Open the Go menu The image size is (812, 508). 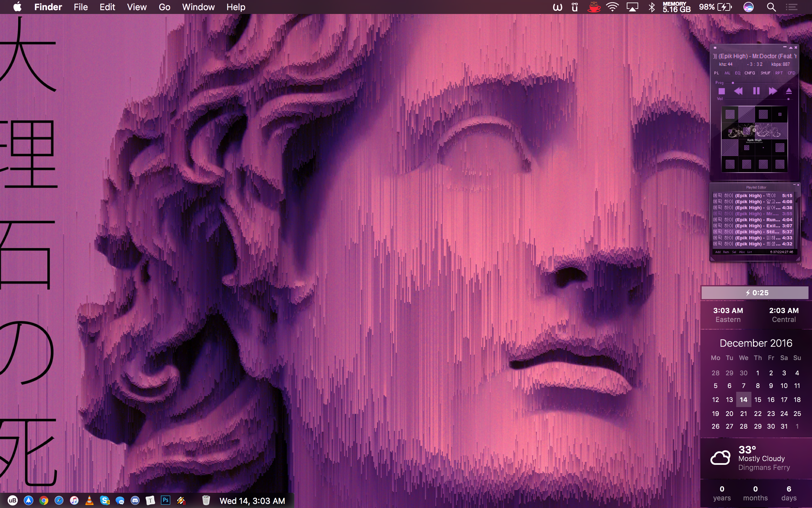pyautogui.click(x=164, y=7)
